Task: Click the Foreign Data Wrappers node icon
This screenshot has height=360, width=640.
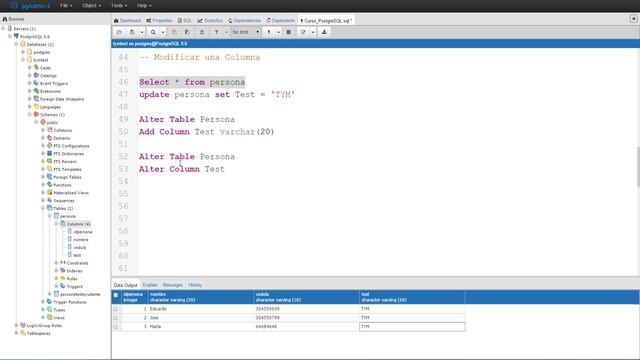Action: tap(36, 99)
